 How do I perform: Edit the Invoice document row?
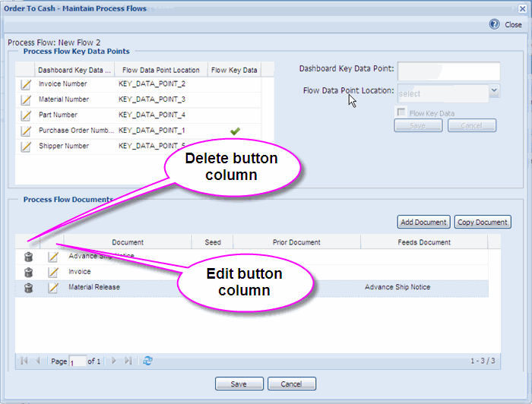(53, 272)
